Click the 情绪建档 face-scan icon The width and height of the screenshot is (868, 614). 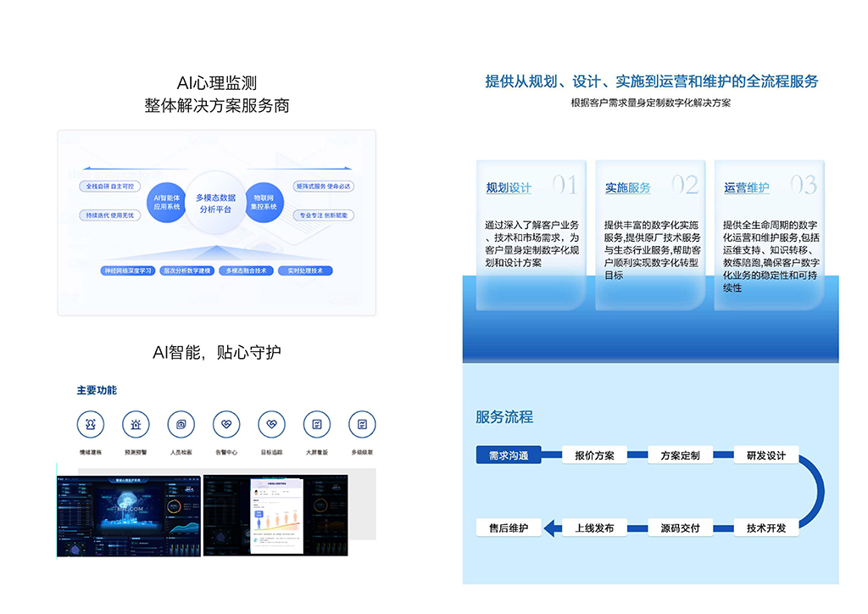click(91, 424)
